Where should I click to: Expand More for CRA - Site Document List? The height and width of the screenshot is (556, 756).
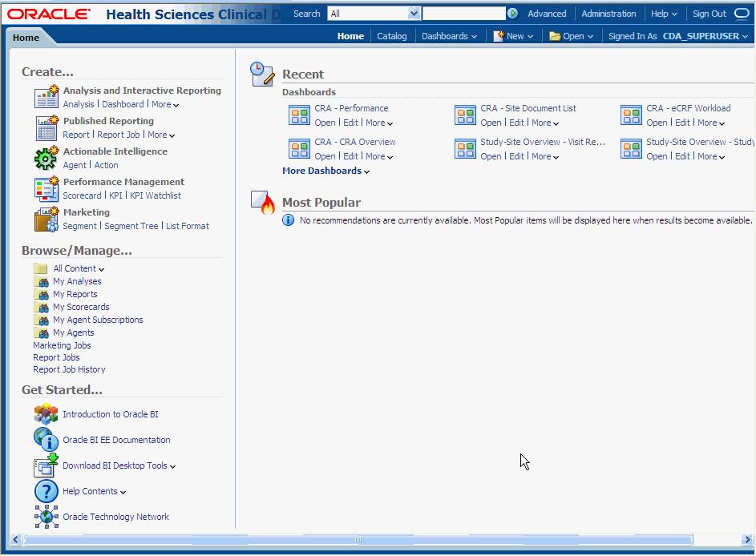(545, 123)
